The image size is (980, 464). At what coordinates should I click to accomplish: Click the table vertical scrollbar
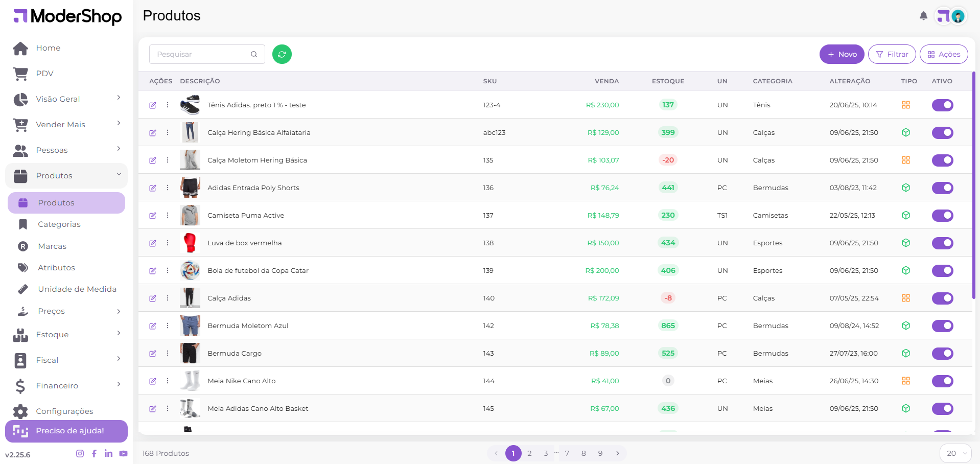coord(974,185)
